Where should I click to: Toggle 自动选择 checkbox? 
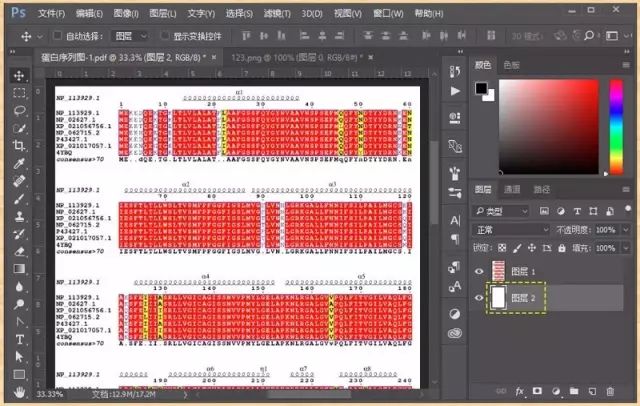click(x=57, y=36)
